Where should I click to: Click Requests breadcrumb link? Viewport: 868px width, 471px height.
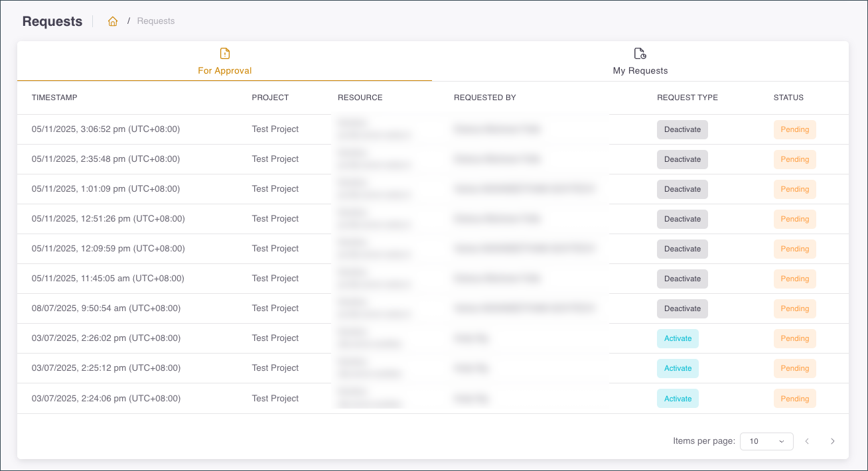(156, 21)
